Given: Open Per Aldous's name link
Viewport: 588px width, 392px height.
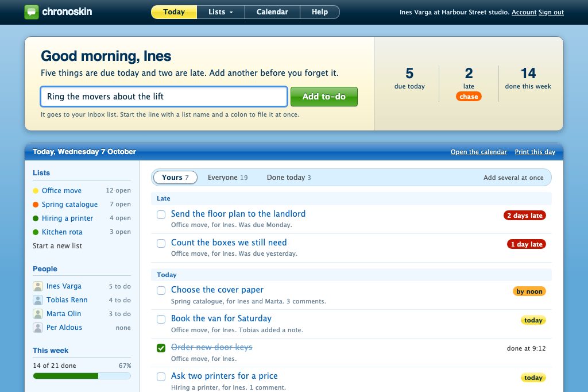Looking at the screenshot, I should pyautogui.click(x=64, y=328).
